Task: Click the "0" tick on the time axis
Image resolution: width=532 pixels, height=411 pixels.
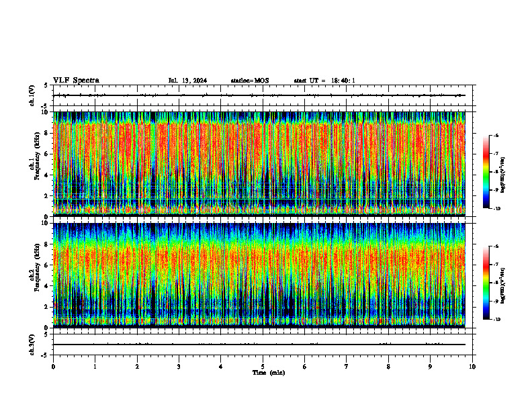Action: (53, 367)
